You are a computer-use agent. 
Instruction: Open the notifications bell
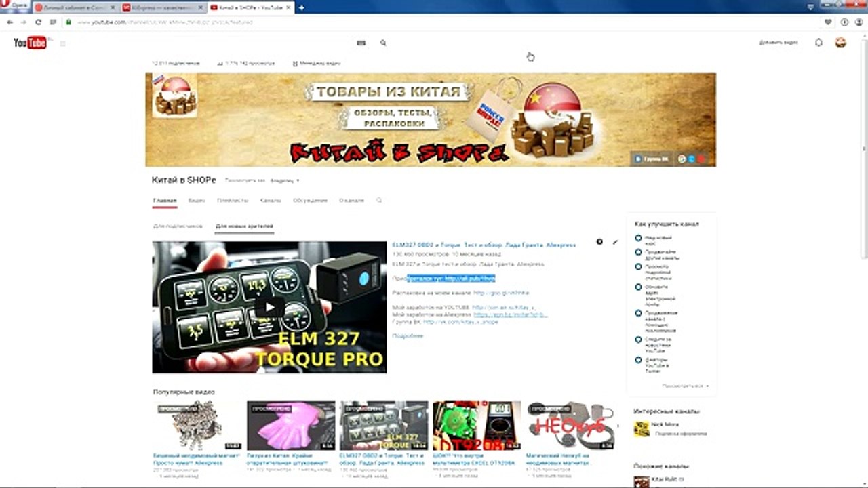pyautogui.click(x=818, y=43)
